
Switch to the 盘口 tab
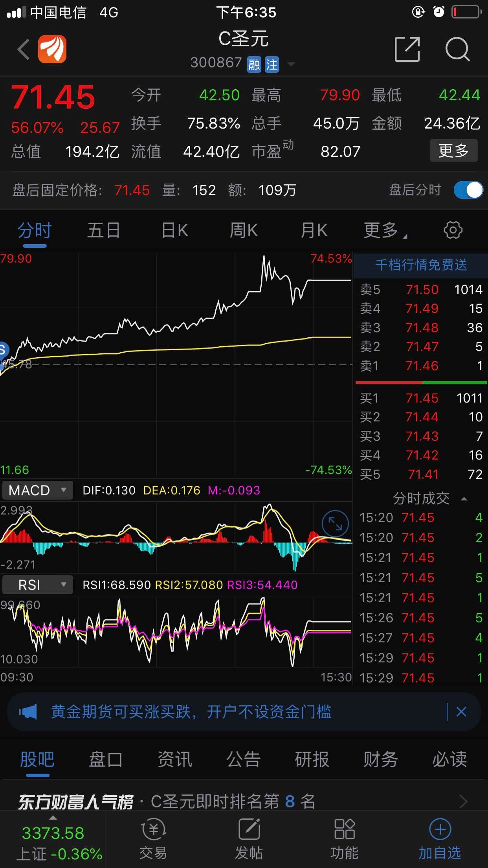click(106, 759)
